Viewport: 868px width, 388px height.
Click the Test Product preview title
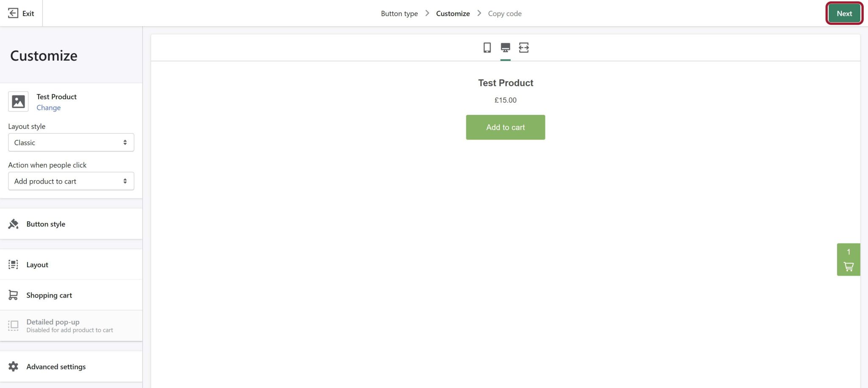click(506, 83)
